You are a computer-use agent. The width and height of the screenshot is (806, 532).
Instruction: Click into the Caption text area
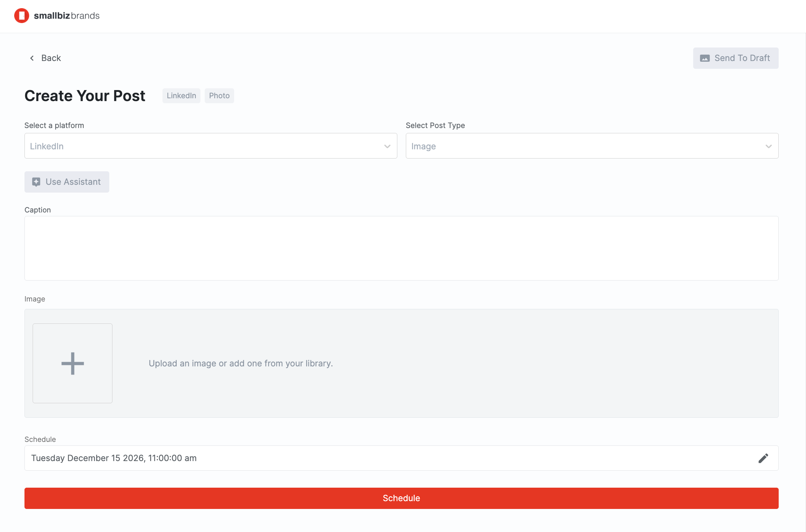point(402,248)
